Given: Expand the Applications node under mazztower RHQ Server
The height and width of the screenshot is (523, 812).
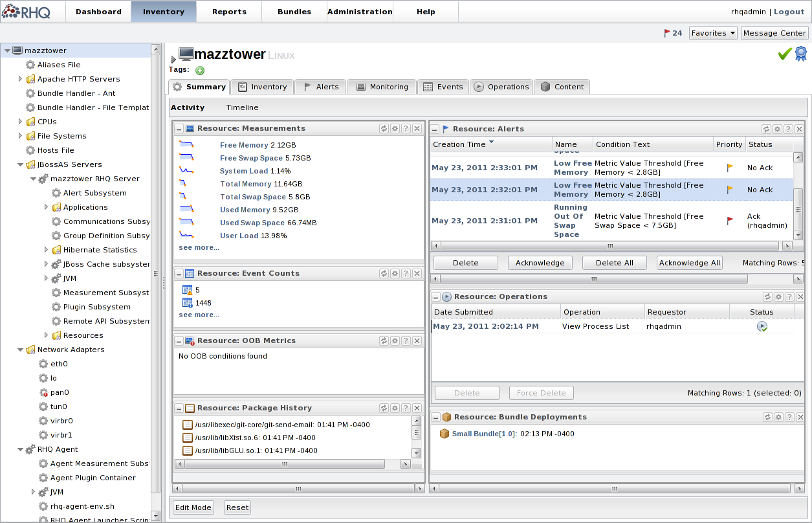Looking at the screenshot, I should click(46, 207).
